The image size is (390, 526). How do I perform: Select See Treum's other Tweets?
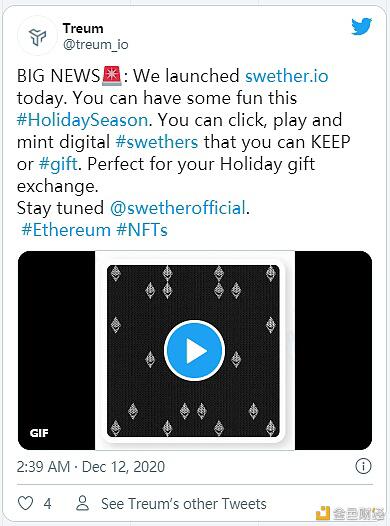(184, 504)
